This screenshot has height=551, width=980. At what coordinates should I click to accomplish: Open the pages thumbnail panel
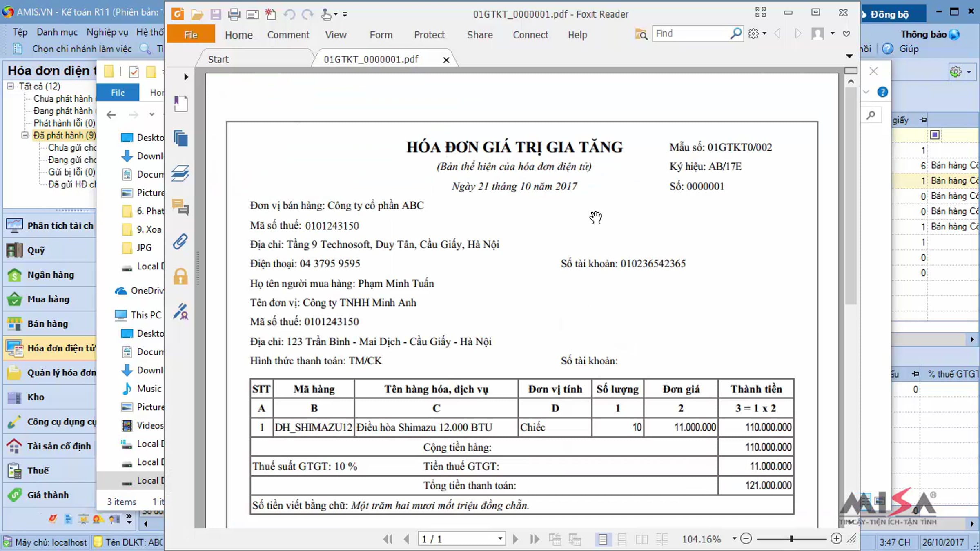(x=180, y=138)
